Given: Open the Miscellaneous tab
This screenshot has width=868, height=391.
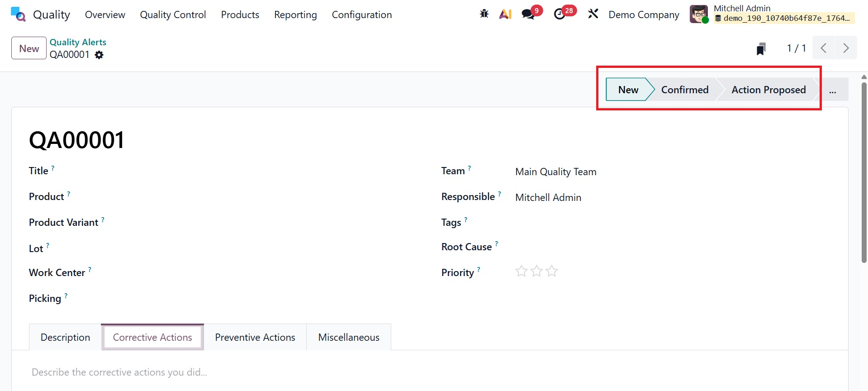Looking at the screenshot, I should 348,337.
